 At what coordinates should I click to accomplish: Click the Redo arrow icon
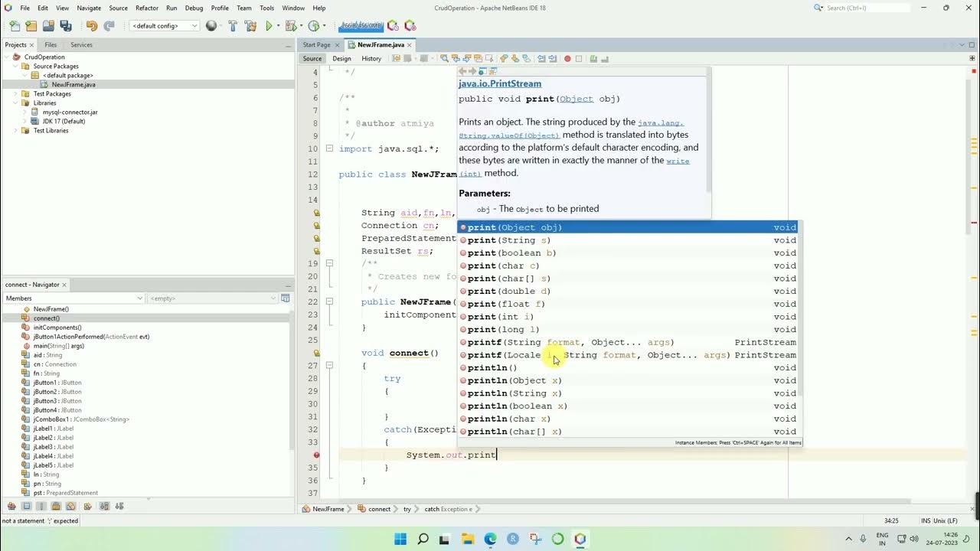click(x=109, y=25)
